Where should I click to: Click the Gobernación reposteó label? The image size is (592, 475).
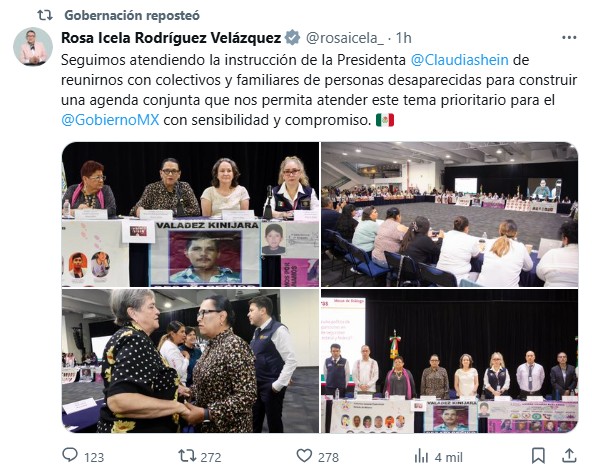[x=132, y=15]
